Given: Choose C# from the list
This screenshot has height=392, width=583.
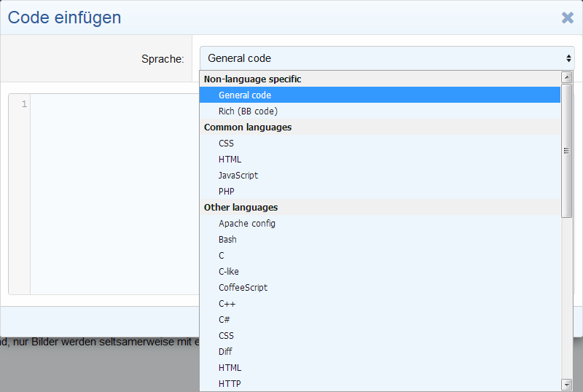Looking at the screenshot, I should click(x=380, y=319).
